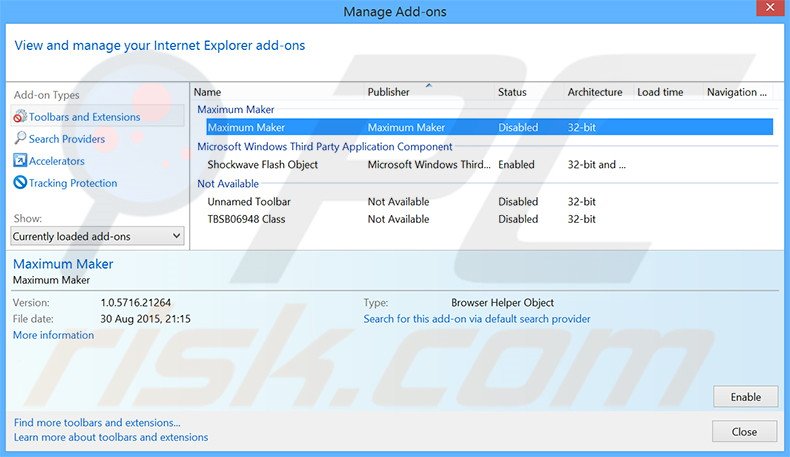
Task: Click Microsoft Windows Third Party Application Component group
Action: click(324, 147)
